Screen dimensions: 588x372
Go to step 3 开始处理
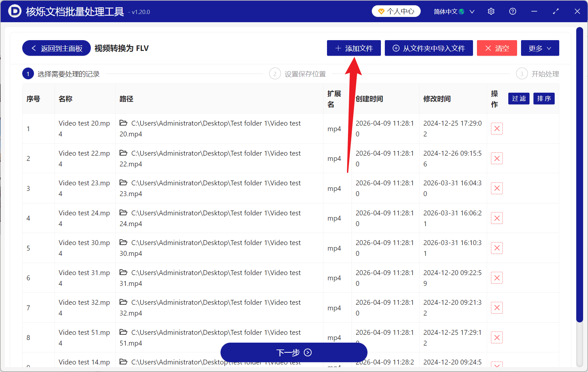(538, 74)
